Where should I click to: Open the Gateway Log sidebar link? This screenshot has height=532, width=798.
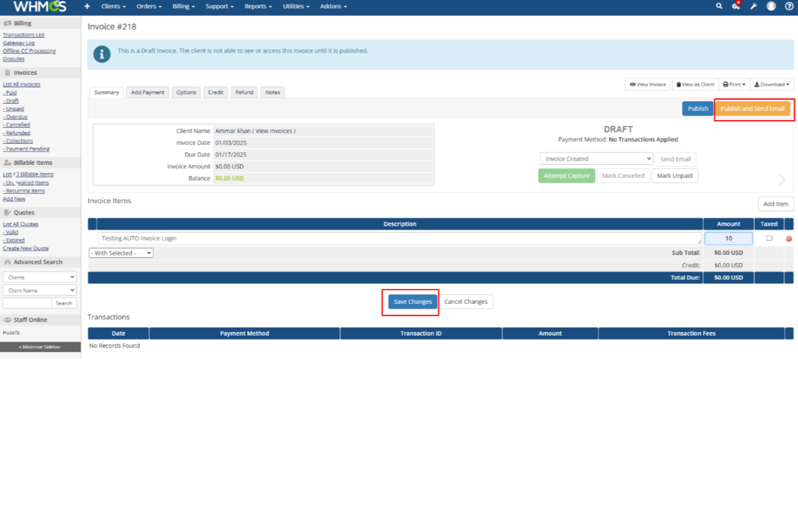click(19, 43)
